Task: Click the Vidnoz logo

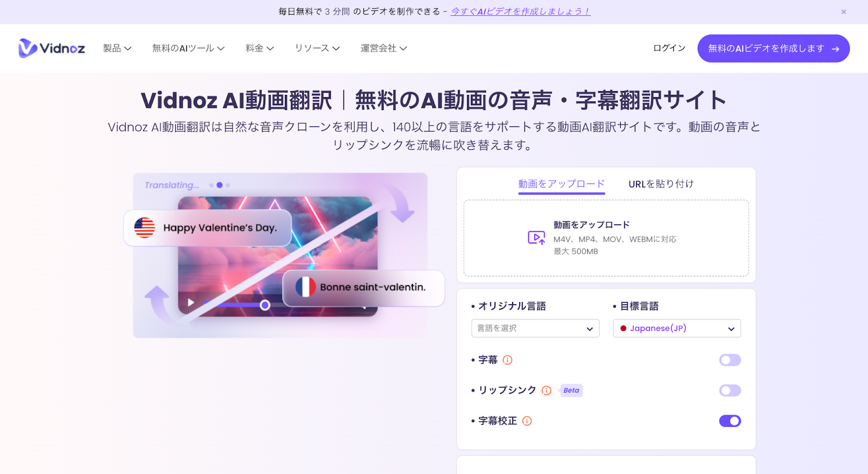Action: (x=52, y=48)
